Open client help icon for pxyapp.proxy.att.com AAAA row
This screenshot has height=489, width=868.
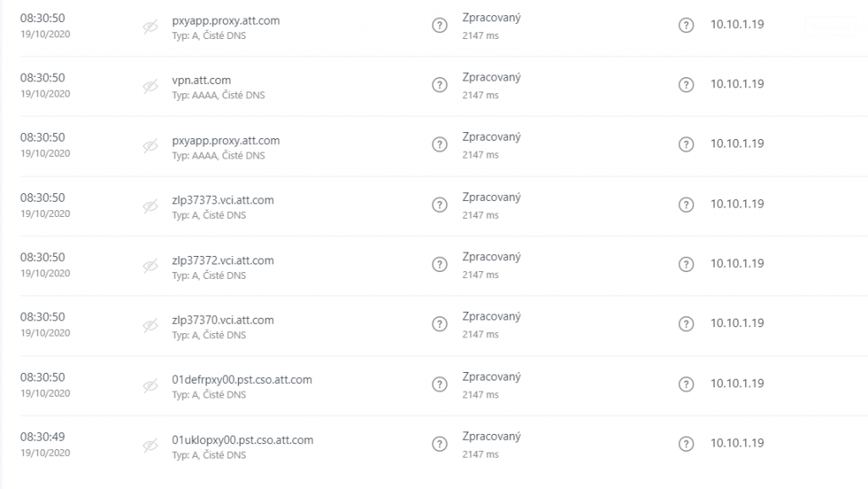pos(686,144)
